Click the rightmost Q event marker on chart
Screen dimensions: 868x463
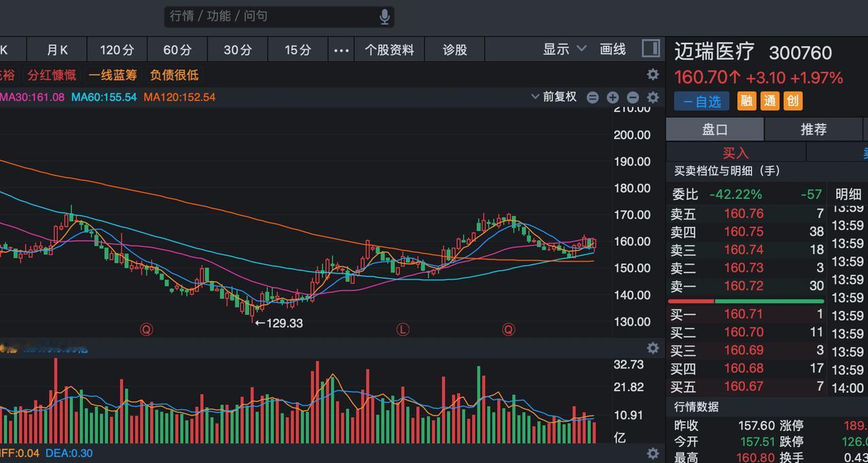pos(509,329)
